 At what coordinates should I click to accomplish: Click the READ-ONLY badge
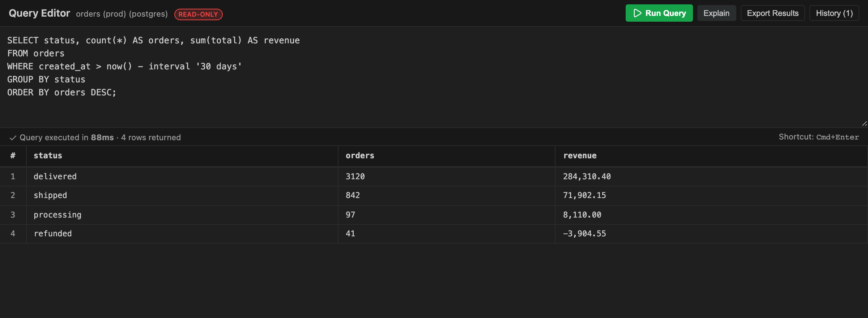pos(198,14)
